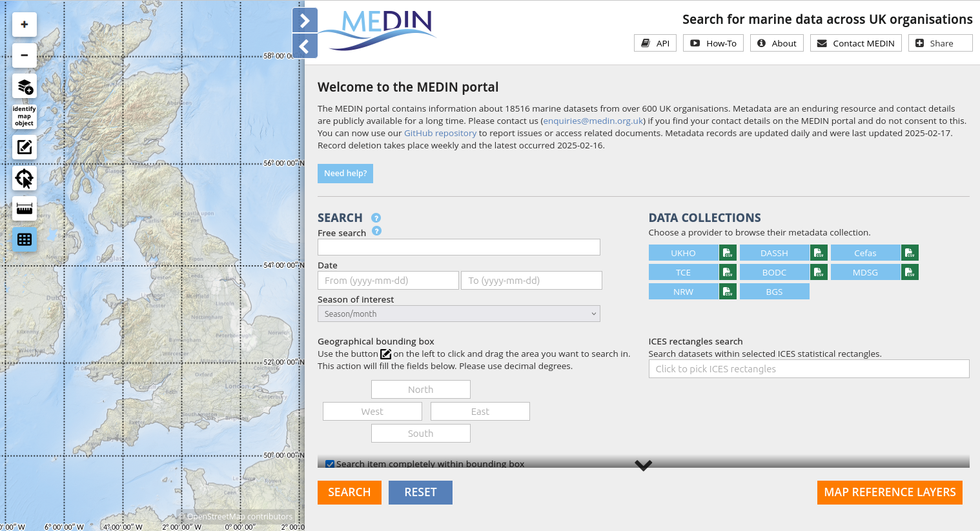Download the UKHO collection CSV file

[728, 253]
